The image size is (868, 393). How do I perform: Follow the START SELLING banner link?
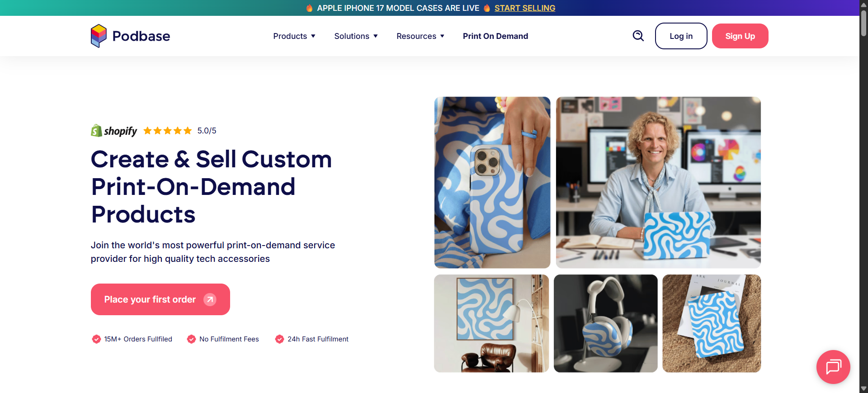(x=524, y=8)
